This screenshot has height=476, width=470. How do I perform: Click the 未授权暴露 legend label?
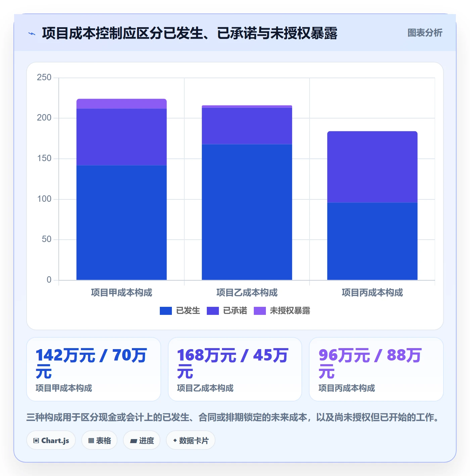(x=290, y=311)
